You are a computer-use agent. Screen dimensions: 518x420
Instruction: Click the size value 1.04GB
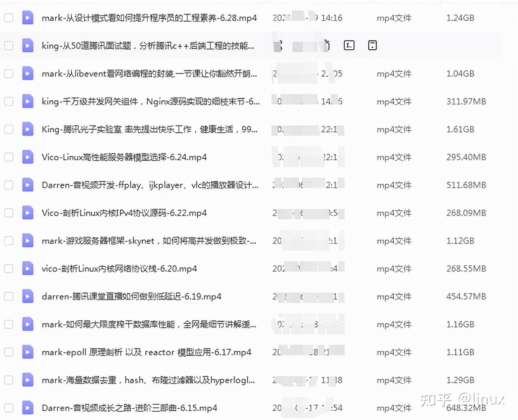(460, 74)
